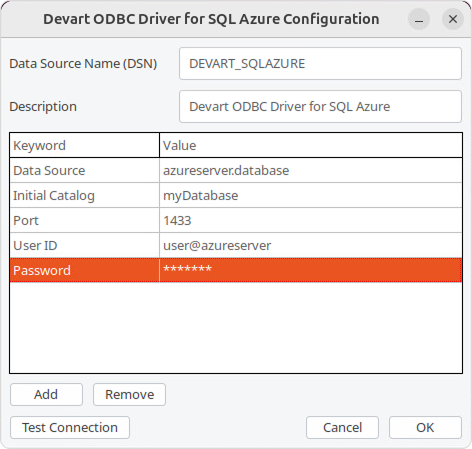Click the Remove button
Viewport: 472px width, 449px height.
point(129,394)
